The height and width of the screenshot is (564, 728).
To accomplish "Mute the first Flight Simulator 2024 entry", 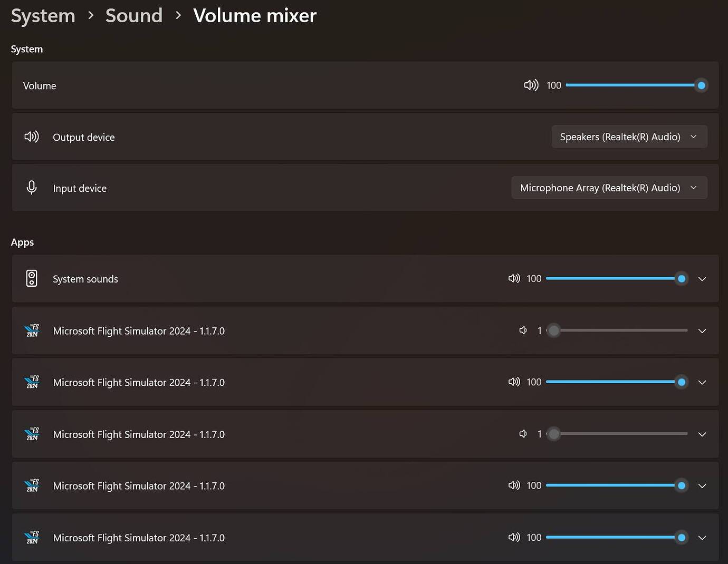I will pos(523,330).
